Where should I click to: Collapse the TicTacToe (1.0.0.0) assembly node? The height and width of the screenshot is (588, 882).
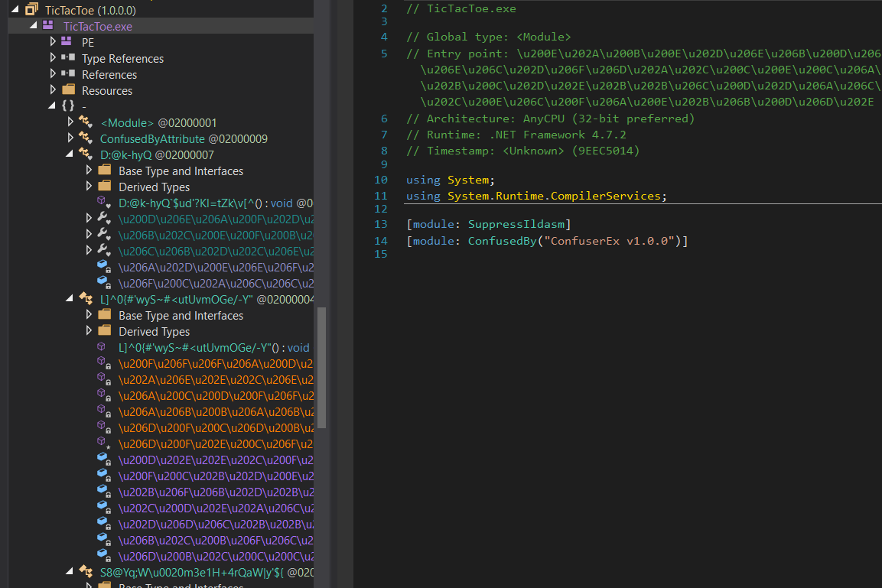[15, 9]
